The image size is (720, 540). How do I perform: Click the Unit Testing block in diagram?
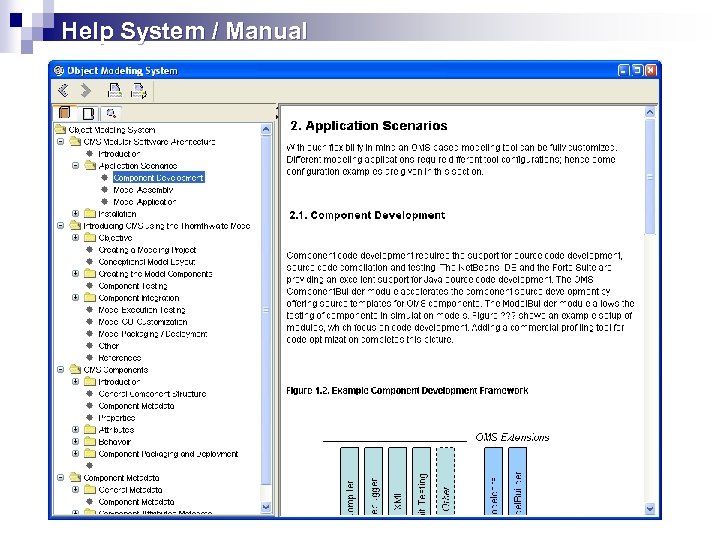(422, 481)
